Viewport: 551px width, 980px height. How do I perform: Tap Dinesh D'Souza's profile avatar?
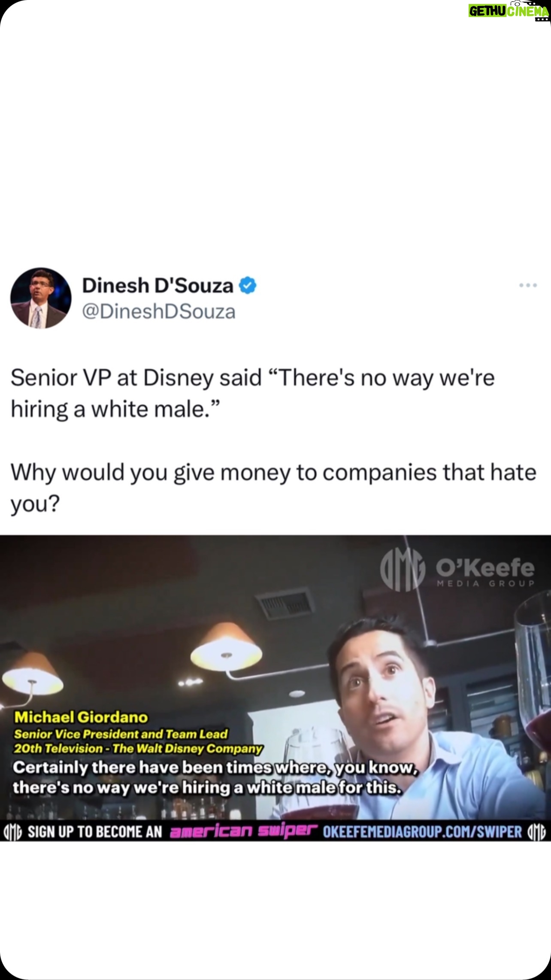(41, 298)
